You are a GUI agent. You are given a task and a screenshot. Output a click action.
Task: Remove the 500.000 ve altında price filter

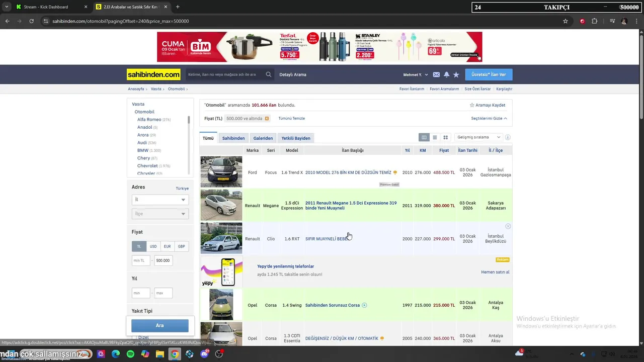[x=267, y=119]
